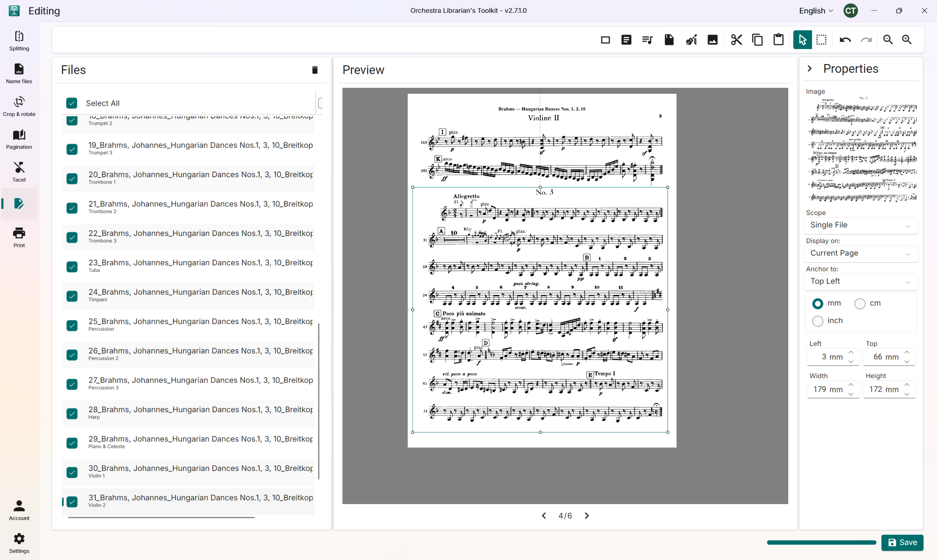Increase the Left value
Screen dimensions: 937x560
click(x=851, y=352)
